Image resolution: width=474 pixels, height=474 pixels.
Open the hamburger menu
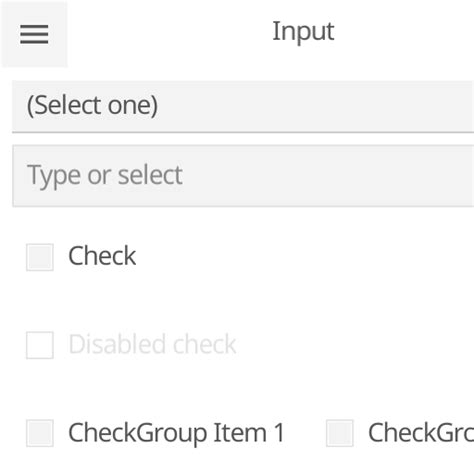click(x=34, y=34)
